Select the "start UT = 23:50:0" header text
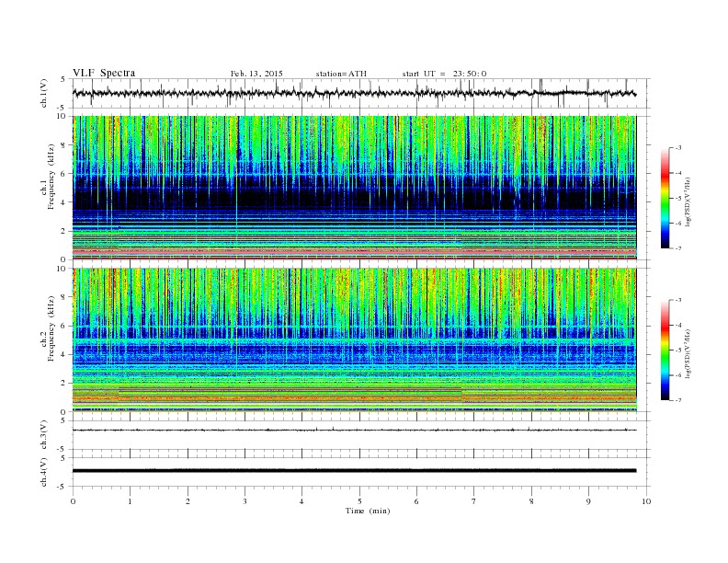 tap(444, 74)
